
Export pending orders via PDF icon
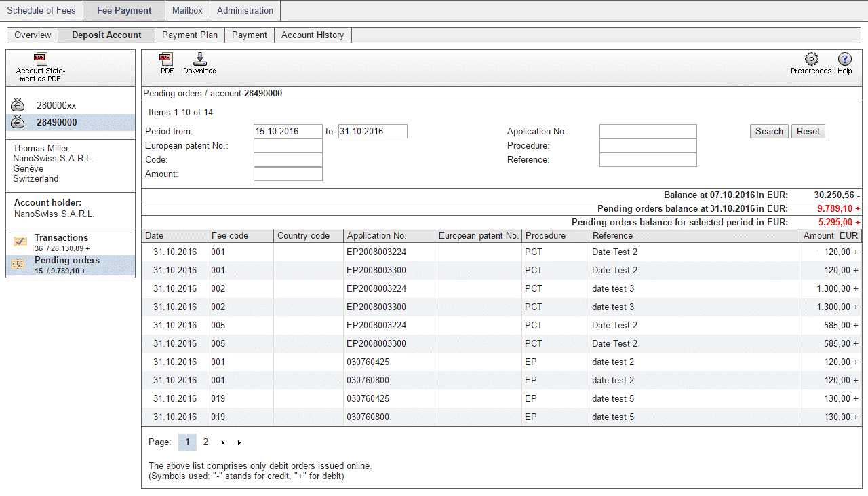166,59
